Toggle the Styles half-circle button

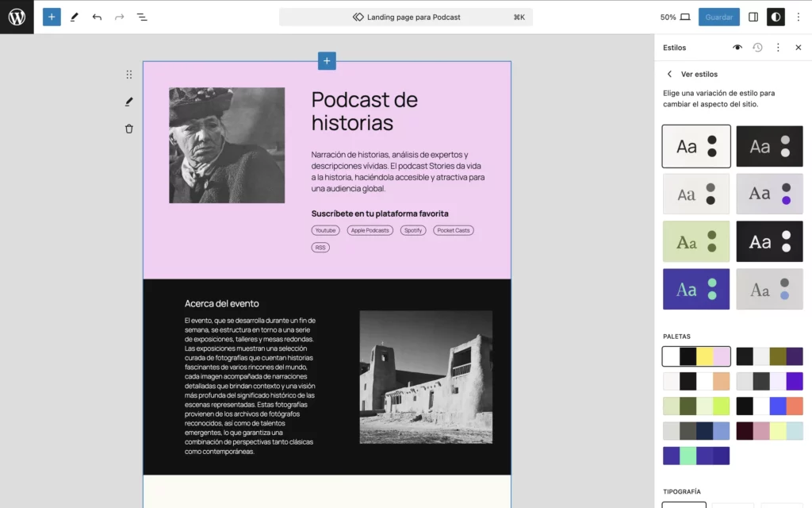(x=776, y=17)
